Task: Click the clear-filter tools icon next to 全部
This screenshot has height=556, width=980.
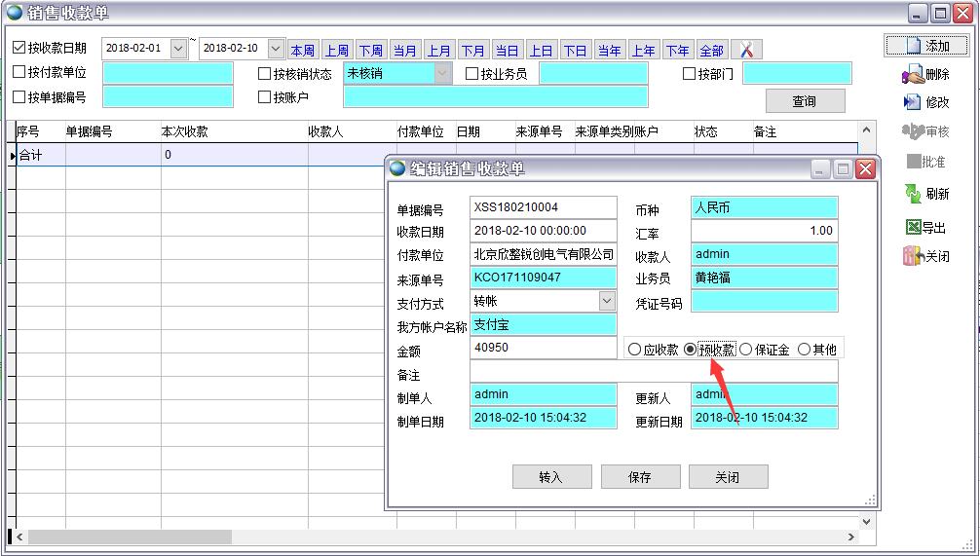Action: pos(747,51)
